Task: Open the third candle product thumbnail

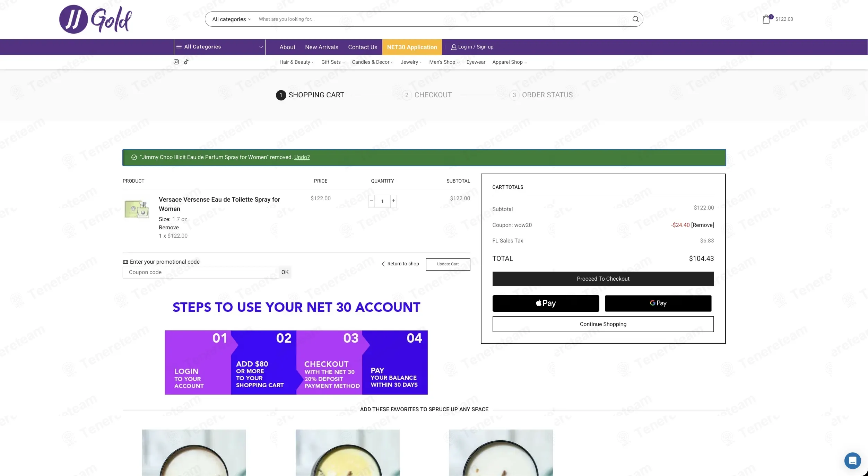Action: point(501,453)
